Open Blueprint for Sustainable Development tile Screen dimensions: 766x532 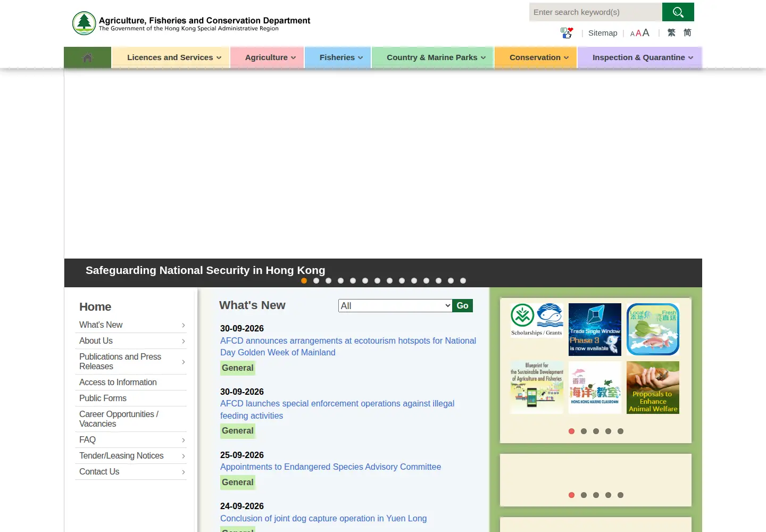point(537,387)
